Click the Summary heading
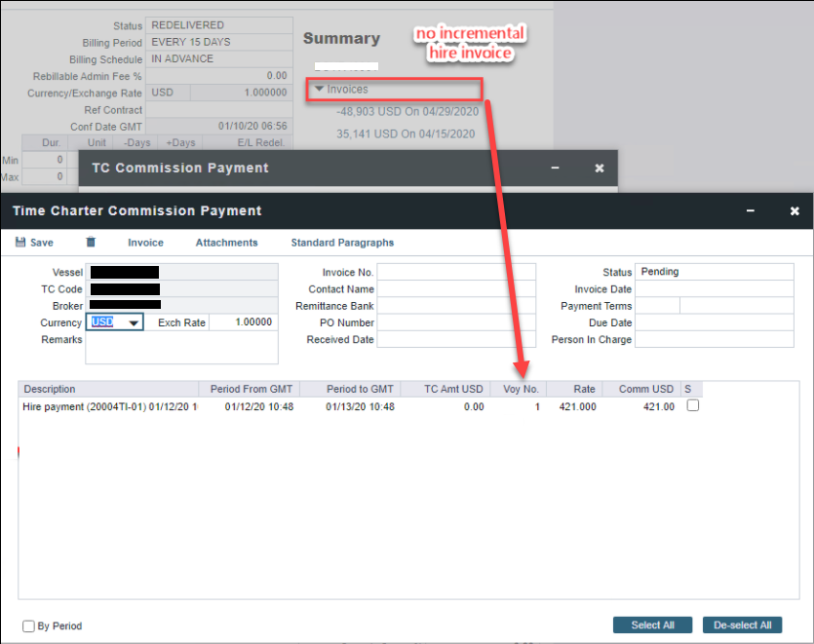 (341, 38)
